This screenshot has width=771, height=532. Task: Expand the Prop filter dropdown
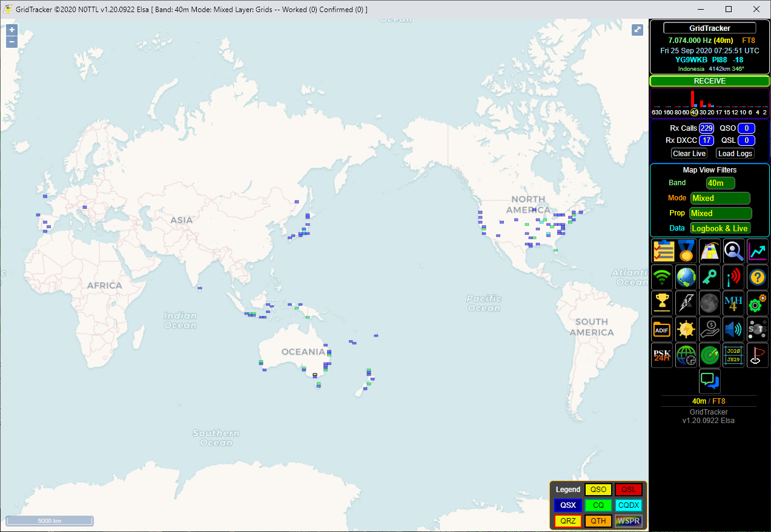coord(720,213)
